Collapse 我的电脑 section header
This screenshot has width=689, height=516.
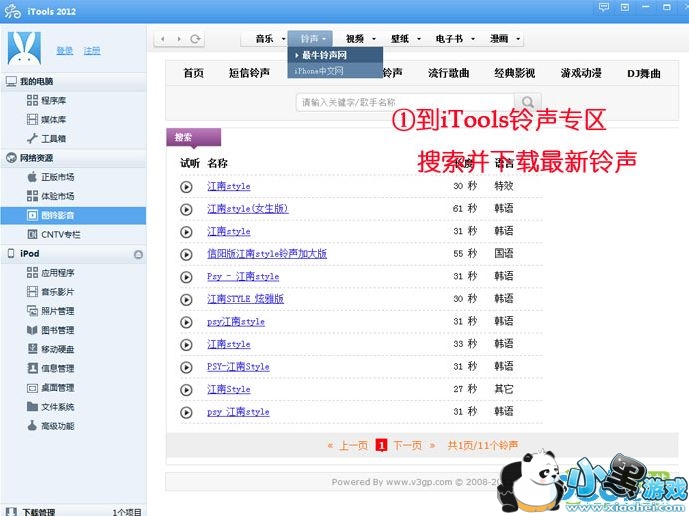[73, 81]
